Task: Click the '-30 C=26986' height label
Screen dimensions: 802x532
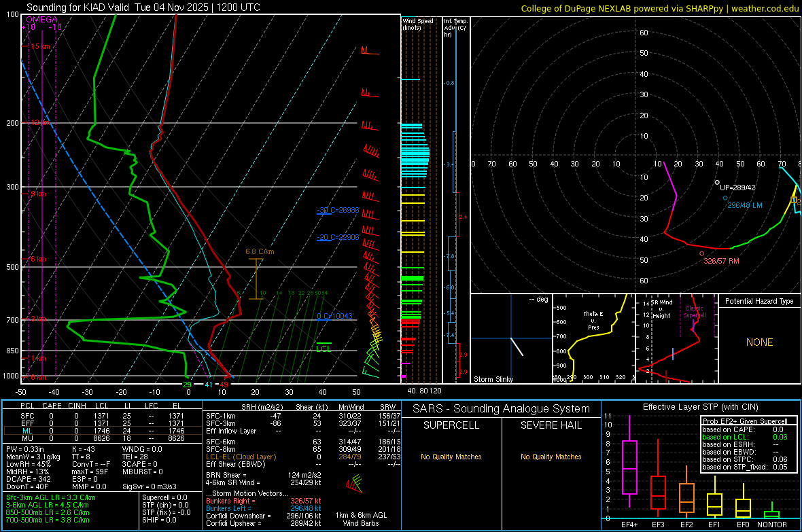Action: pos(338,210)
